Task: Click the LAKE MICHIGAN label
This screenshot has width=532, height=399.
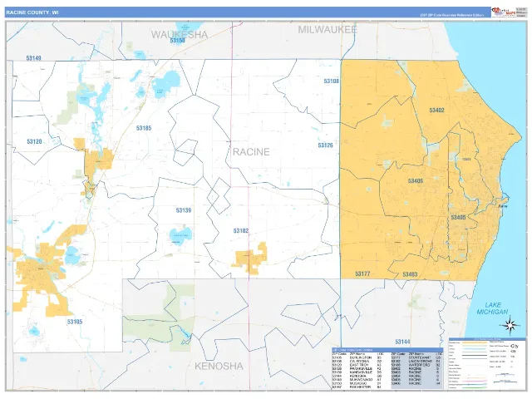Action: pos(492,308)
